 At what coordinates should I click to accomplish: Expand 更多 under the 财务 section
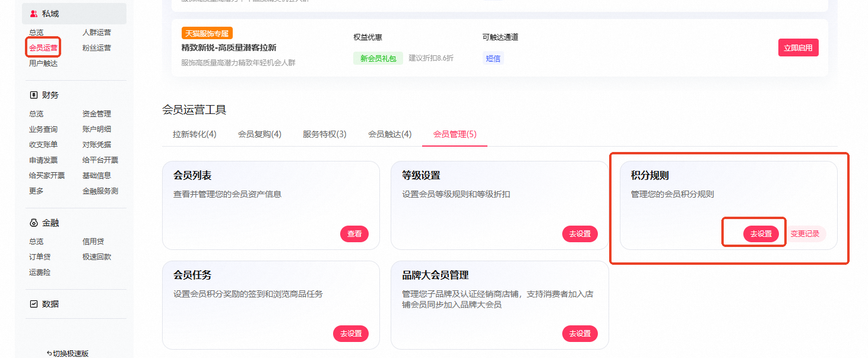tap(36, 191)
